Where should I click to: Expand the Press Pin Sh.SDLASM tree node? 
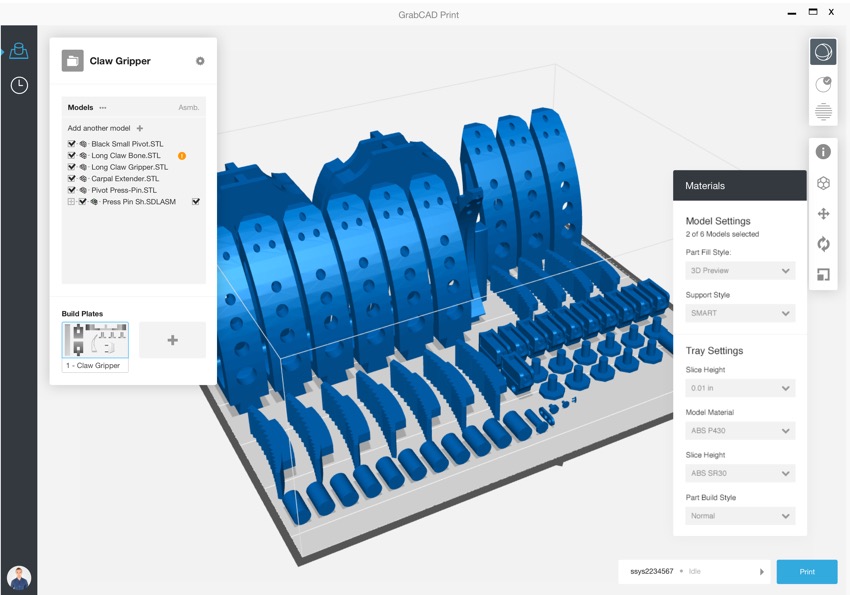coord(71,202)
